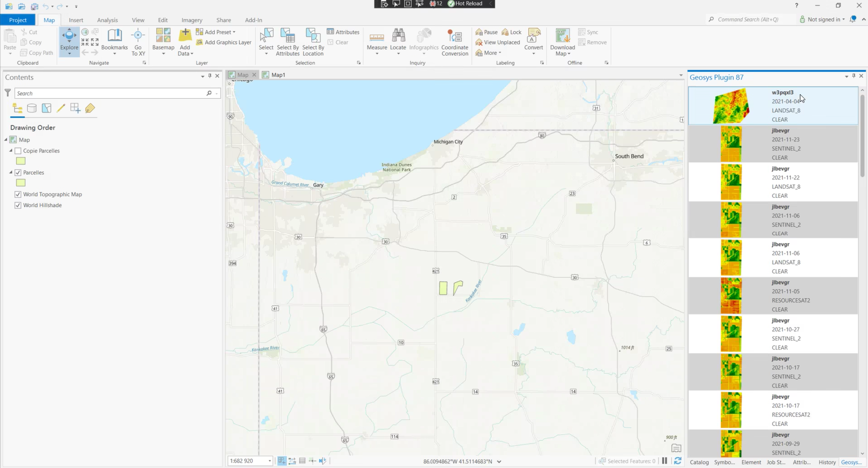Collapse the Copie Parcelles layer
This screenshot has height=468, width=868.
point(11,151)
